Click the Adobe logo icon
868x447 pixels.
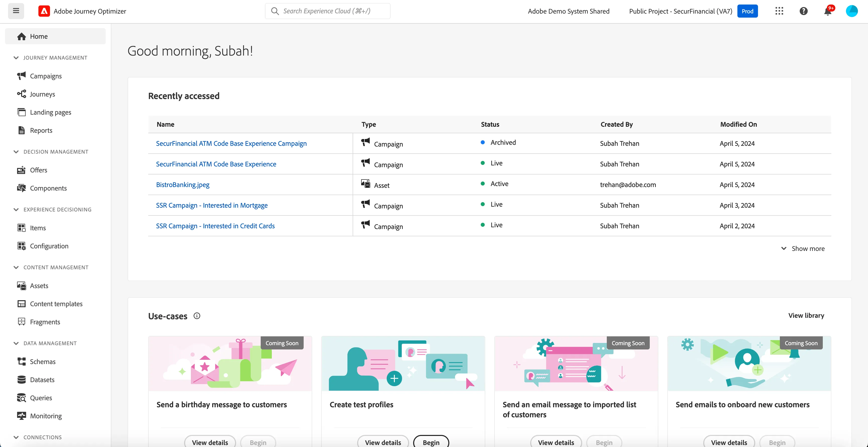(x=44, y=11)
